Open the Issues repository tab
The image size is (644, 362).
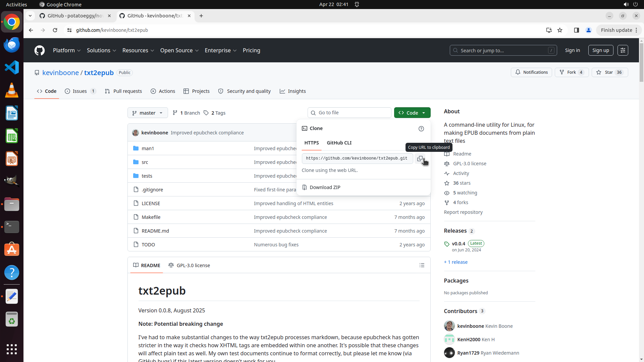pos(80,91)
